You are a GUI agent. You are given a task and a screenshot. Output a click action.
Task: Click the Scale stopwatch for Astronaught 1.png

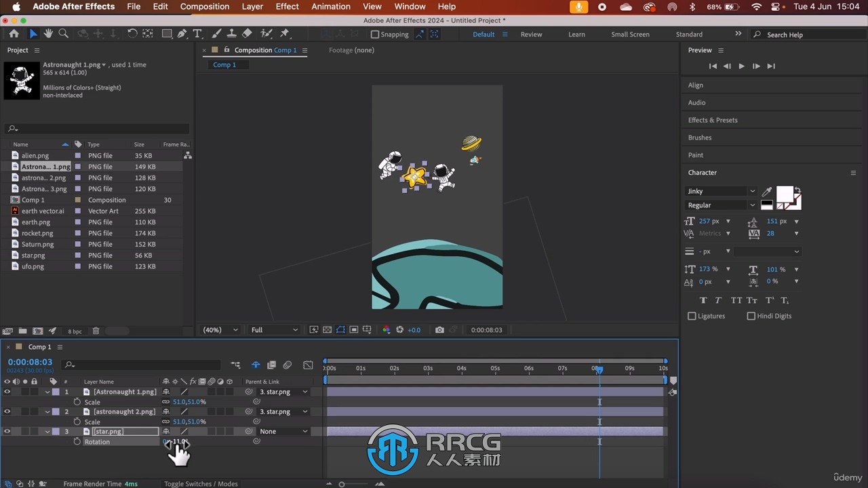pos(77,402)
